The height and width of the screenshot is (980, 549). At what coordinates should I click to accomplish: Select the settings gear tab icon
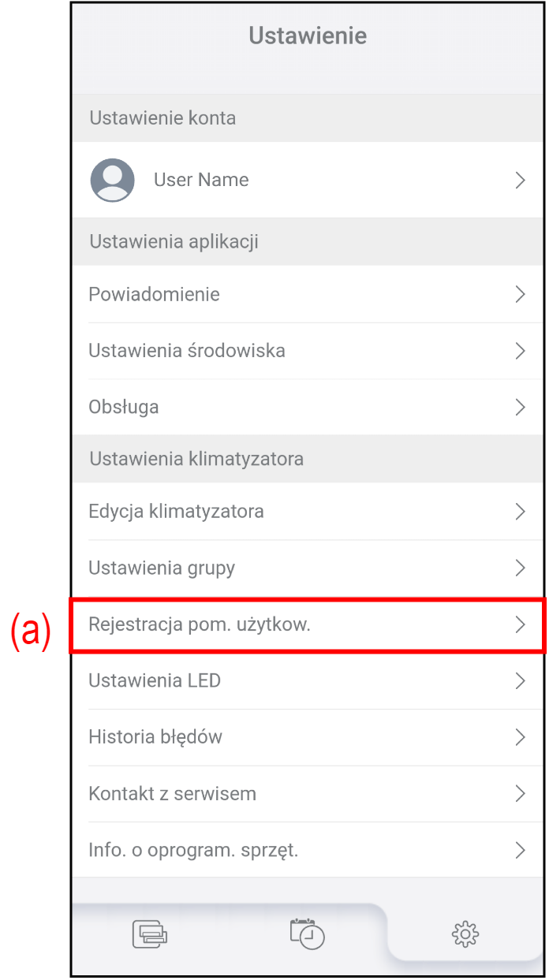click(x=465, y=934)
